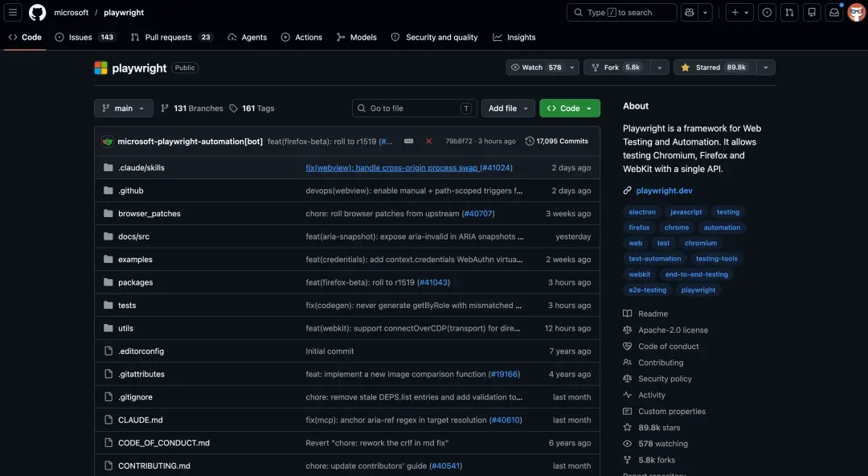Viewport: 868px width, 476px height.
Task: Open the star lists dropdown arrow
Action: (x=766, y=67)
